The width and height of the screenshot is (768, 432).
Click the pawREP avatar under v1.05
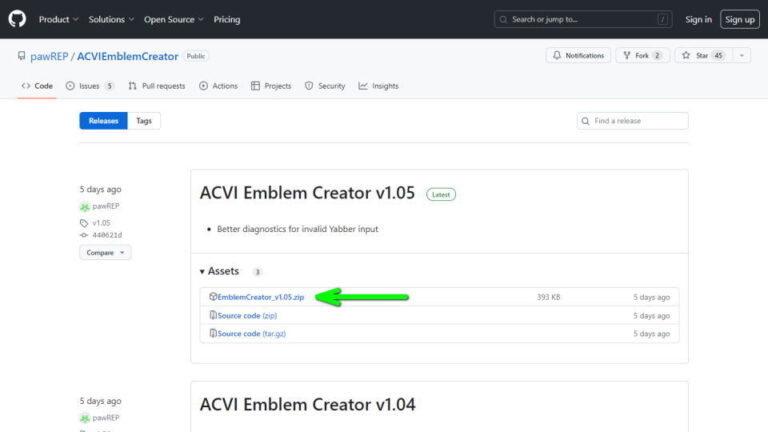click(85, 206)
